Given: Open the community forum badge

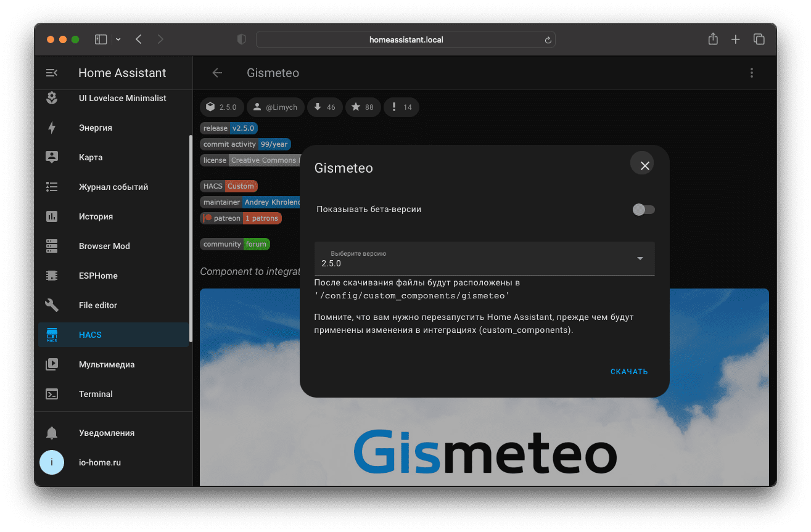Looking at the screenshot, I should coord(235,244).
